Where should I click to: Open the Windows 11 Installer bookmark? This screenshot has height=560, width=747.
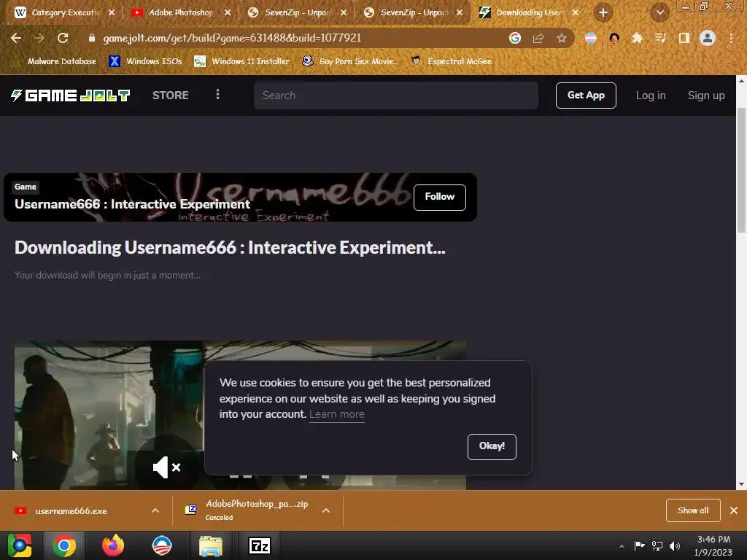click(x=242, y=61)
